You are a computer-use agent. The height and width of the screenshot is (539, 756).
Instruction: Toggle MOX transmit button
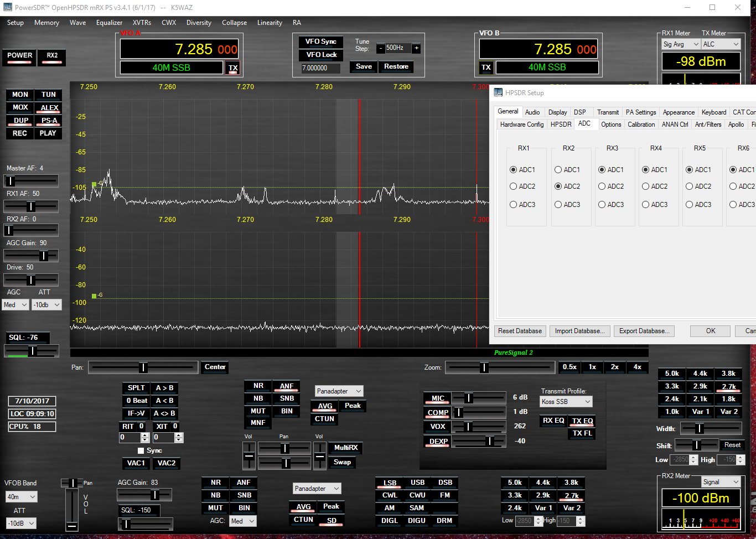coord(20,107)
